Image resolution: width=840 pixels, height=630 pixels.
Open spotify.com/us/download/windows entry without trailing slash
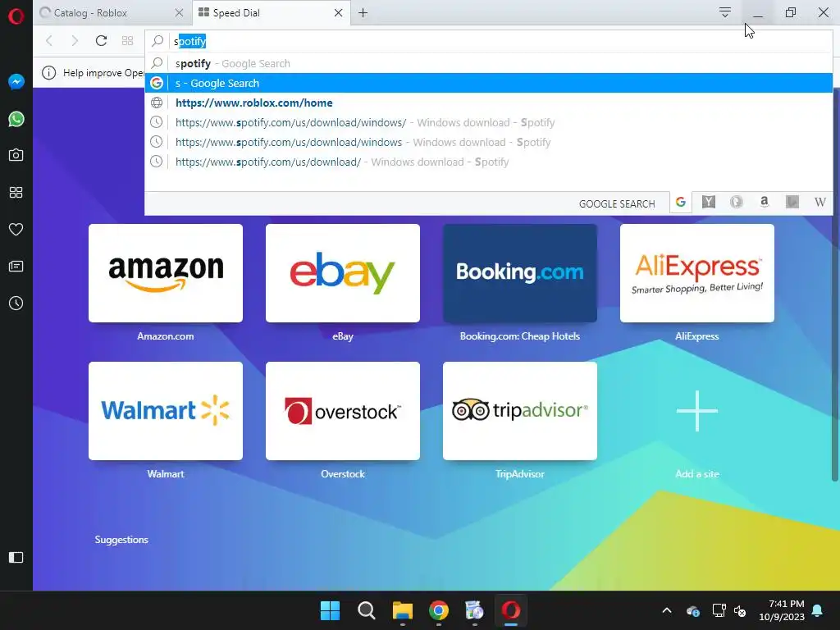click(489, 143)
